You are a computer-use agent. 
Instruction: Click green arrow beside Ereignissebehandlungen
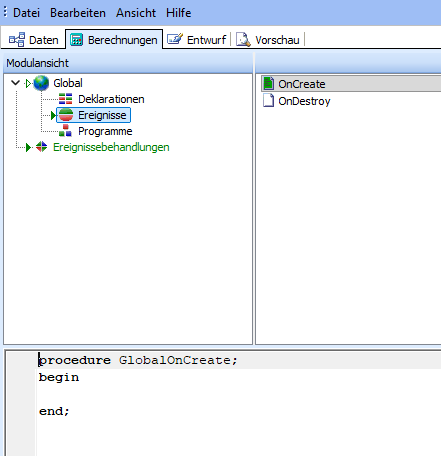[28, 147]
